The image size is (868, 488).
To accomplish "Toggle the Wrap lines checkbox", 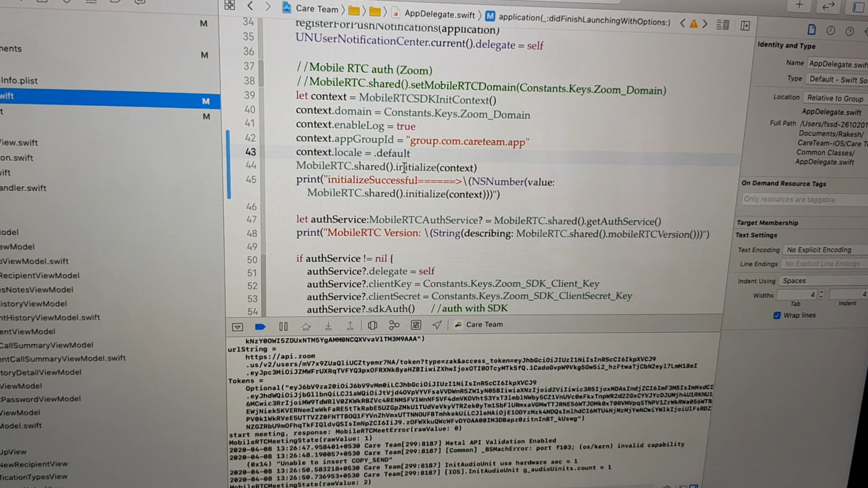I will click(777, 316).
